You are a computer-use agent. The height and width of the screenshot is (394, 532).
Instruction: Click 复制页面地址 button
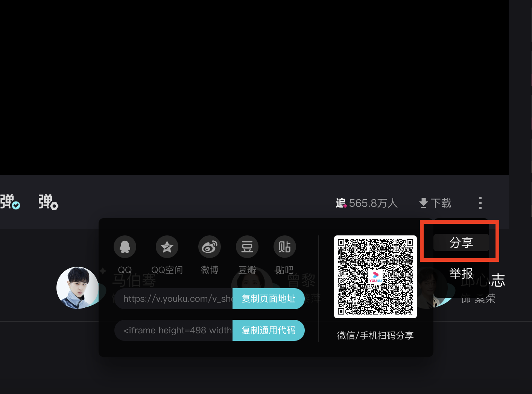click(x=269, y=299)
